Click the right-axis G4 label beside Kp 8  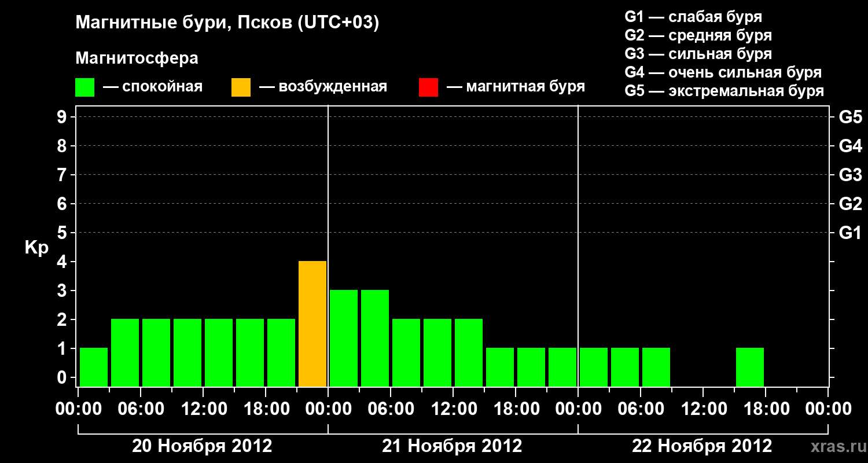851,146
